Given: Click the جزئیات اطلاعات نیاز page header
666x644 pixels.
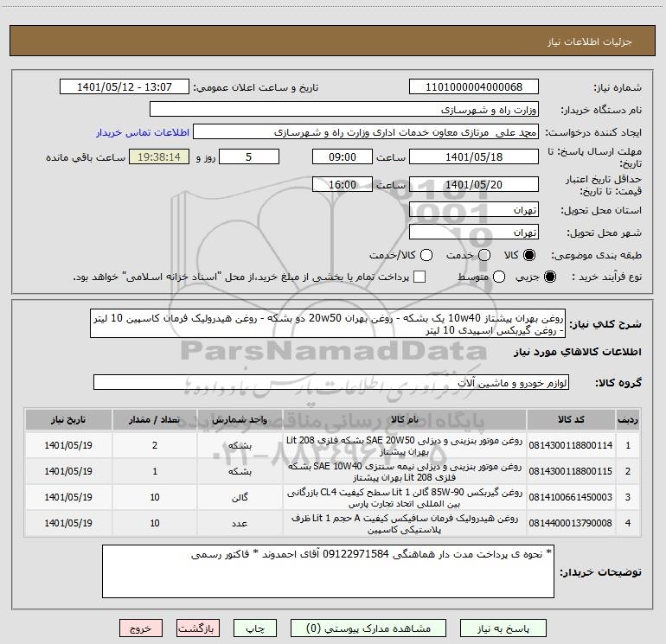Looking at the screenshot, I should click(590, 41).
